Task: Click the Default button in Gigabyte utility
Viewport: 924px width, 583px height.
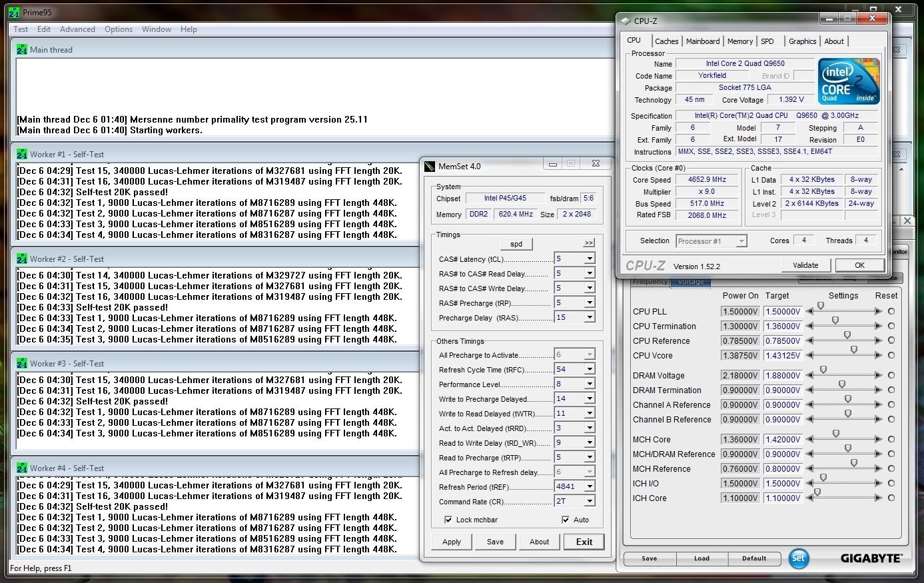Action: coord(754,558)
